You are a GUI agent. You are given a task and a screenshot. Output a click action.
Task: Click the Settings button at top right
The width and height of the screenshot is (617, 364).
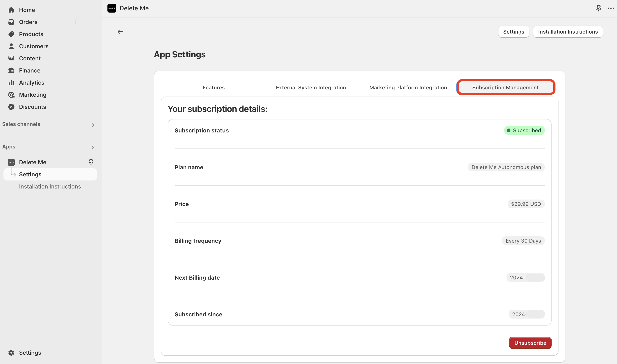513,32
